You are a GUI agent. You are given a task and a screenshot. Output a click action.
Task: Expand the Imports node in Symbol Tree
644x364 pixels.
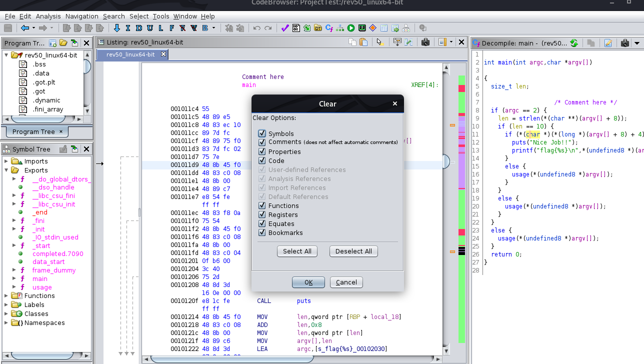6,161
